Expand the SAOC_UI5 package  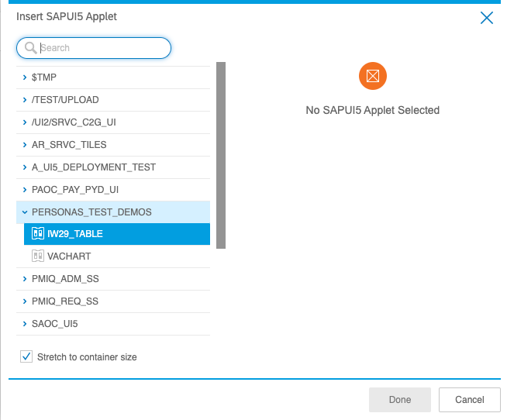pyautogui.click(x=25, y=324)
